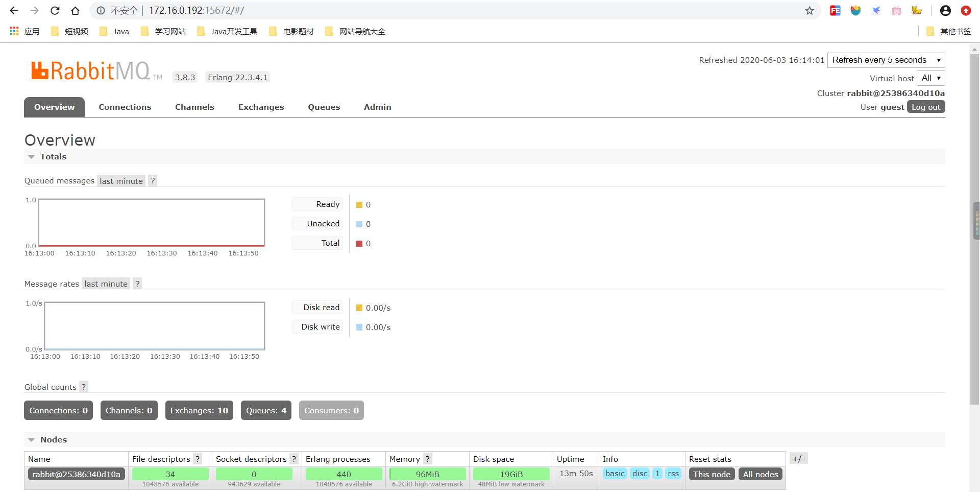The image size is (980, 492).
Task: Show help for Queued messages
Action: click(153, 181)
